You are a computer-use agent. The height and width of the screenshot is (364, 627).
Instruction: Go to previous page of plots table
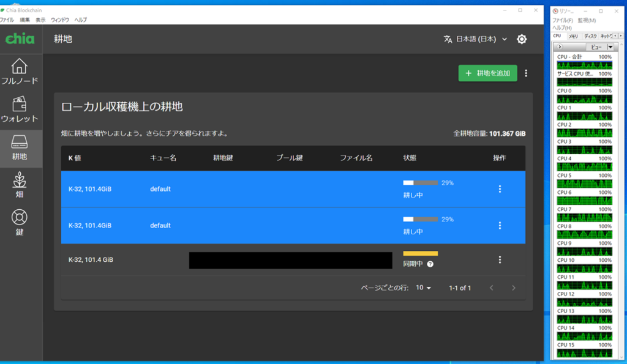coord(492,288)
